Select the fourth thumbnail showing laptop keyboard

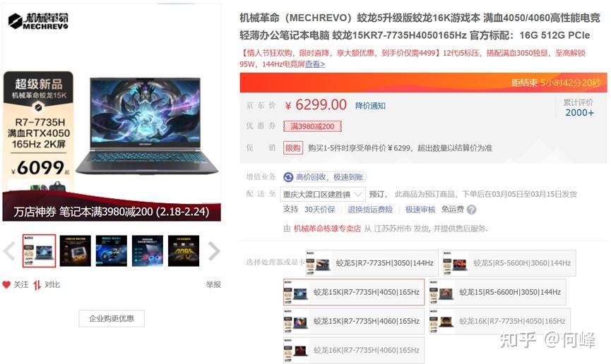(148, 250)
